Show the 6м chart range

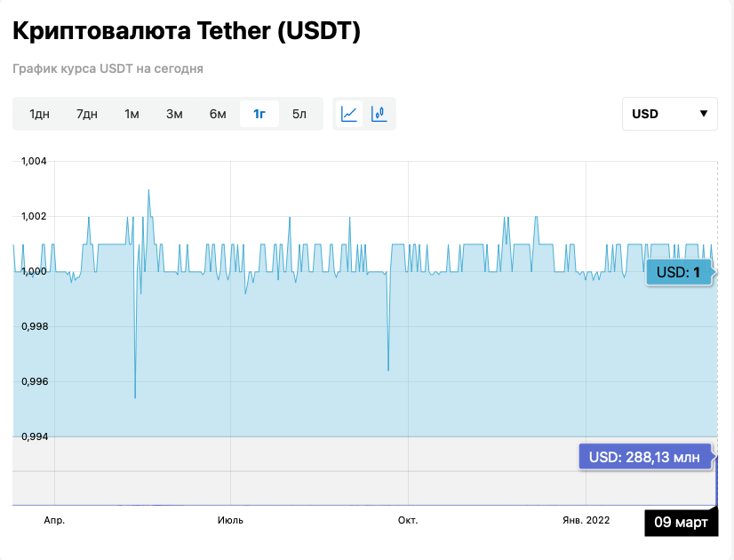[218, 114]
